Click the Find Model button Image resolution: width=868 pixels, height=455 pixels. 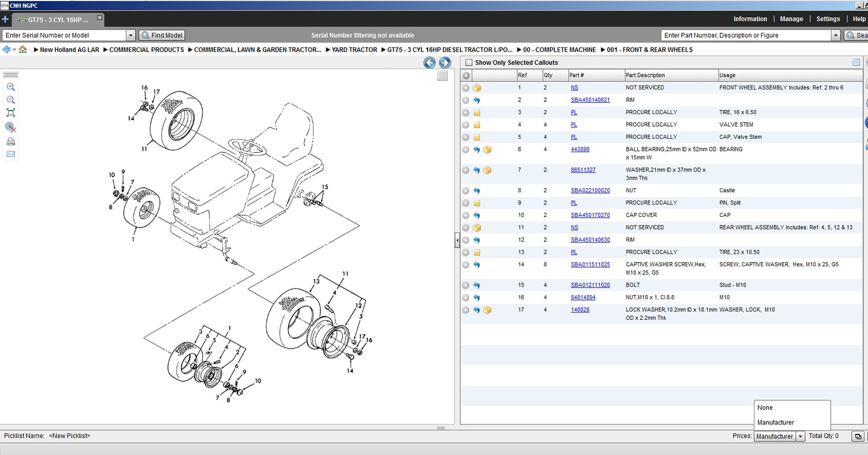[162, 35]
